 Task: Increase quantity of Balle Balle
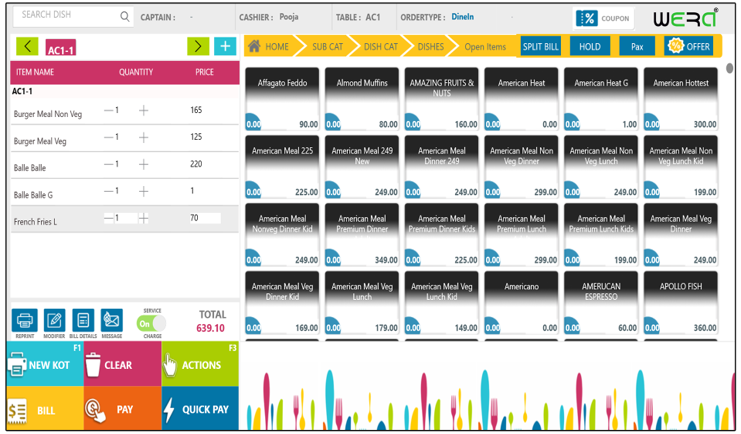(144, 165)
